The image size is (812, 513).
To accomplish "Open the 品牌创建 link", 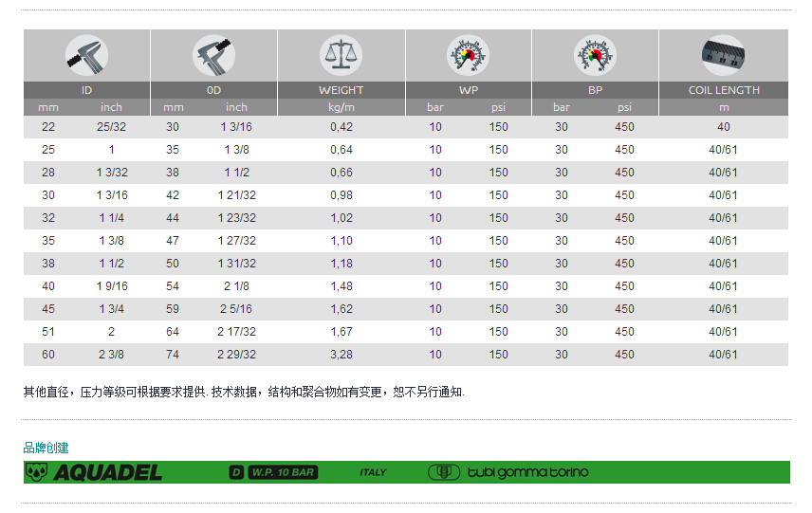I will point(46,448).
